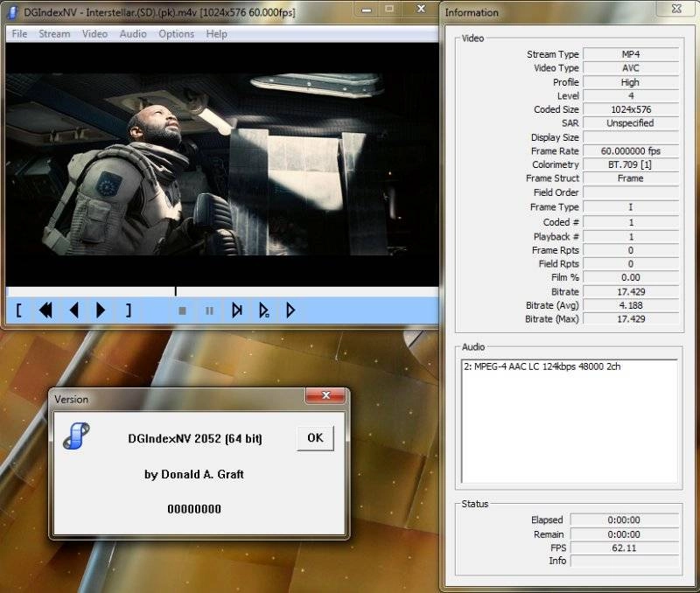Click the empty Display Size field

[x=630, y=137]
